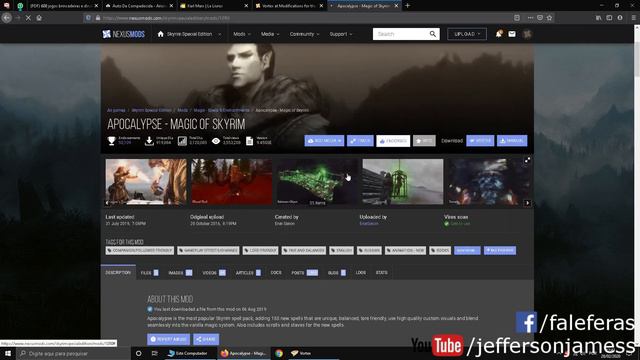Click the Windows taskbar search box
640x360 pixels.
point(73,353)
